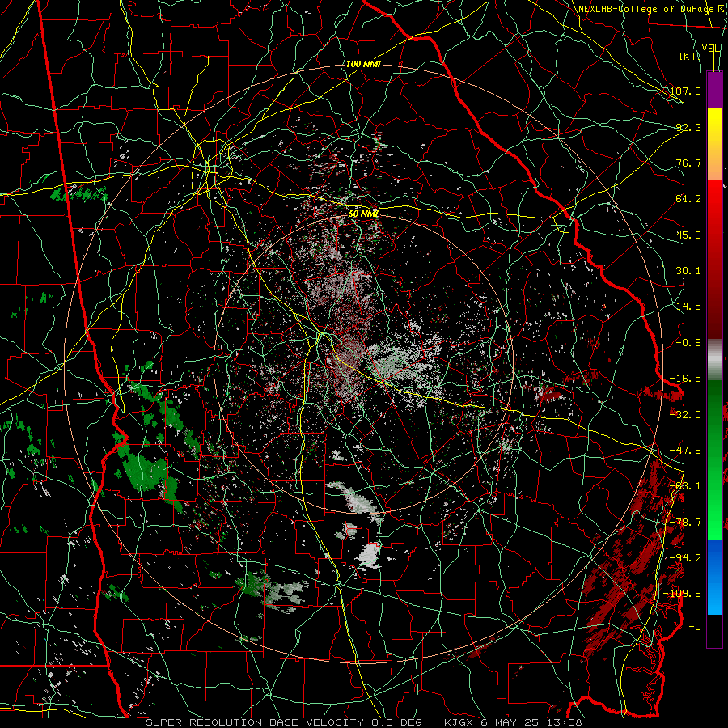728x728 pixels.
Task: Click the Super-Resolution Base Velocity caption text
Action: point(363,722)
